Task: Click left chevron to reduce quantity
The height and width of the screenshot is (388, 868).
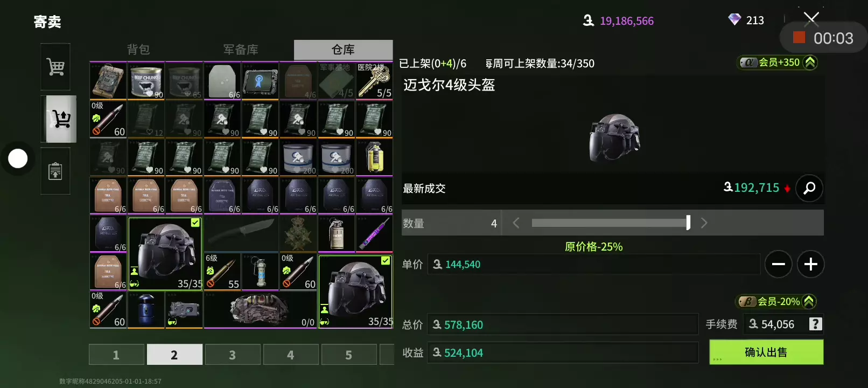Action: click(x=516, y=223)
